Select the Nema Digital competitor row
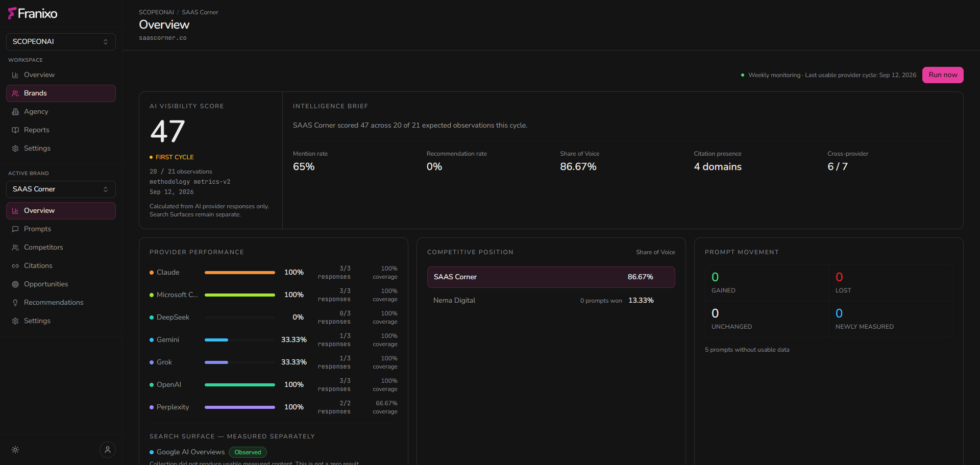This screenshot has height=465, width=980. [551, 301]
